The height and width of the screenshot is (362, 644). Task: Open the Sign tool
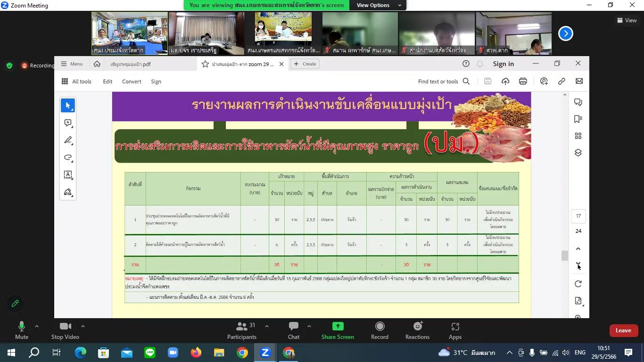click(x=156, y=82)
